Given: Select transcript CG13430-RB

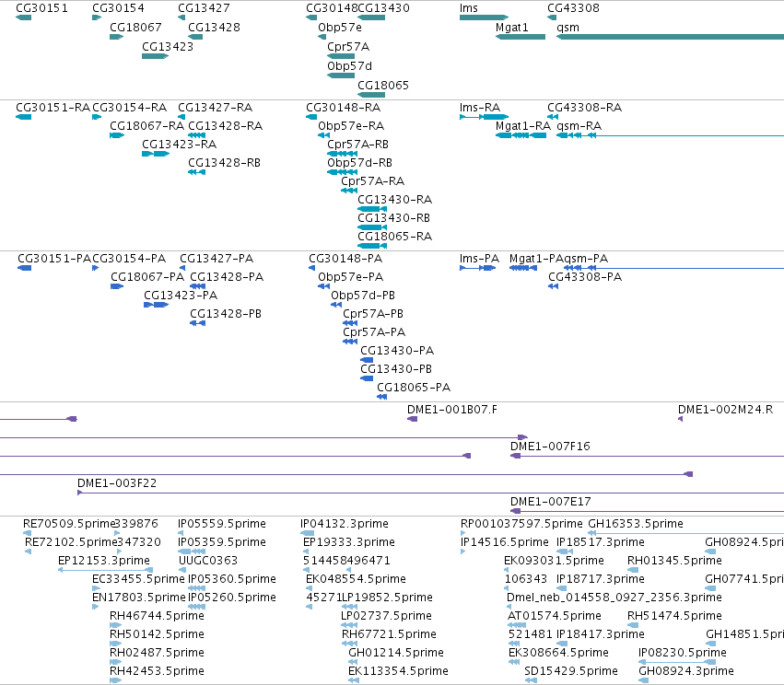Looking at the screenshot, I should (372, 227).
